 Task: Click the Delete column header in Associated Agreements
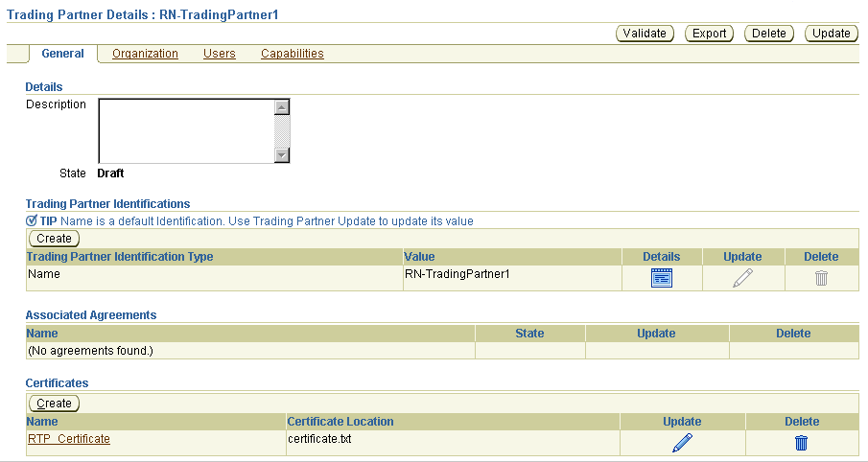[x=793, y=334]
